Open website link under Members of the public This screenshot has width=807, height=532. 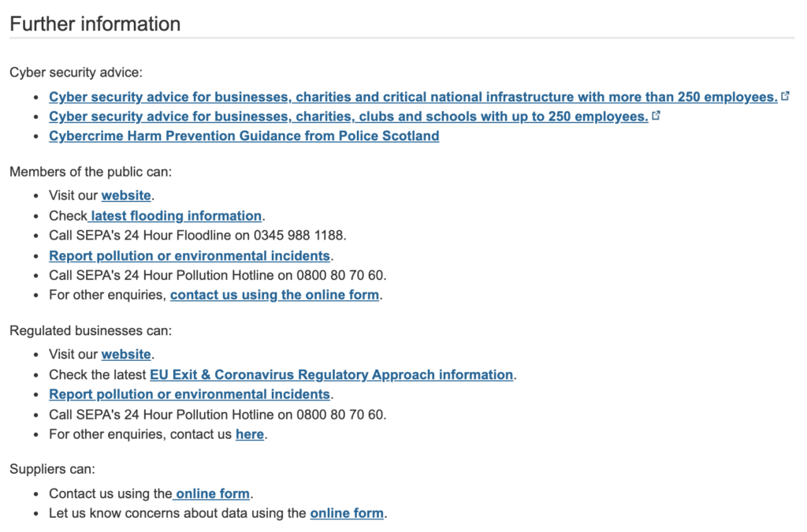[126, 195]
